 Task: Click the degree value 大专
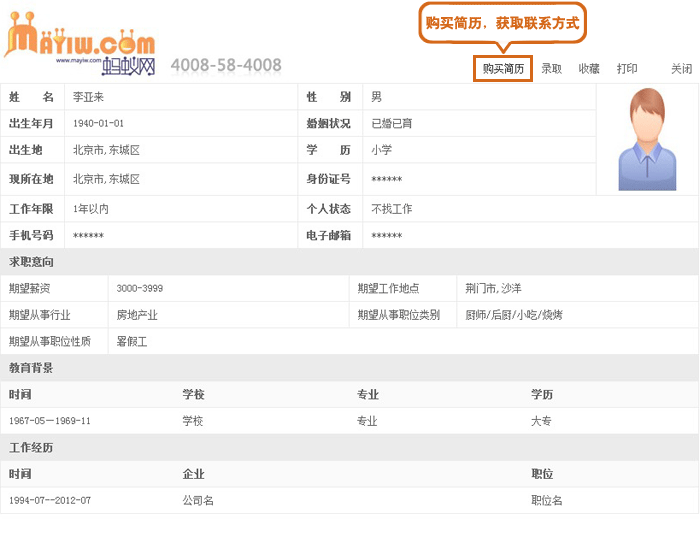click(x=541, y=421)
